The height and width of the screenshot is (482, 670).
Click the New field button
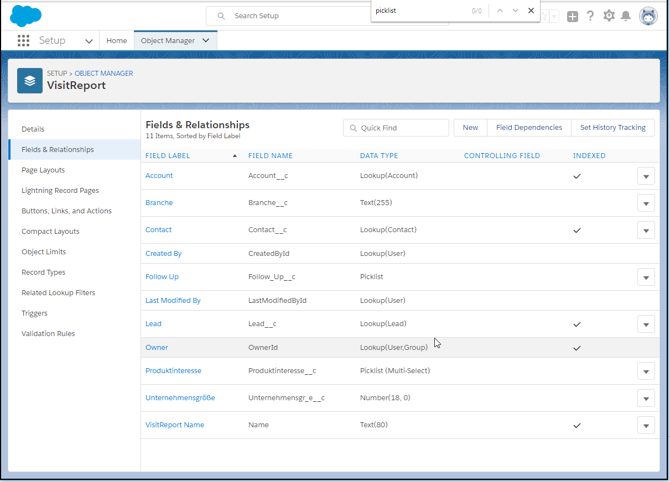470,128
